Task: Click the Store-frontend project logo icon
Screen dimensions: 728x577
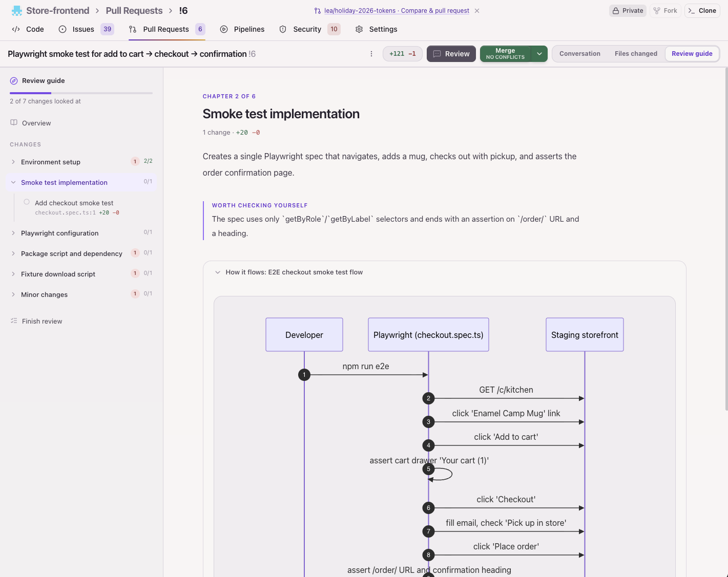Action: point(17,11)
